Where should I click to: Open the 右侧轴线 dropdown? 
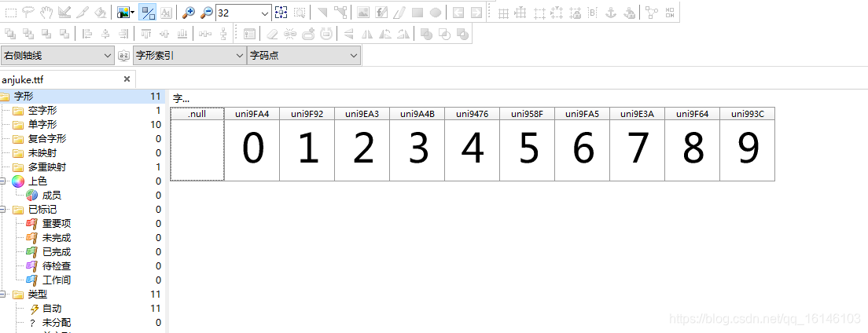tap(57, 55)
